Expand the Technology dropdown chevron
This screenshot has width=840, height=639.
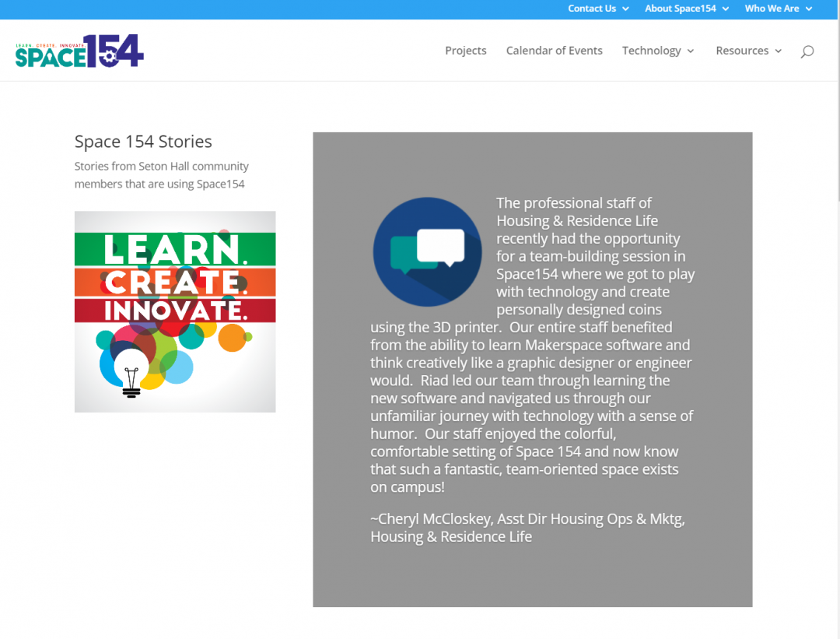click(x=691, y=51)
